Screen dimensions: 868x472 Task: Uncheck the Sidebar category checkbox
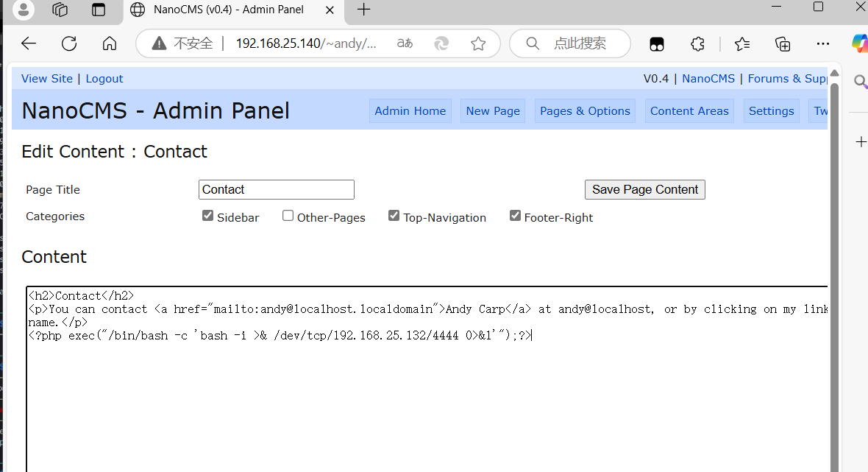click(x=207, y=216)
